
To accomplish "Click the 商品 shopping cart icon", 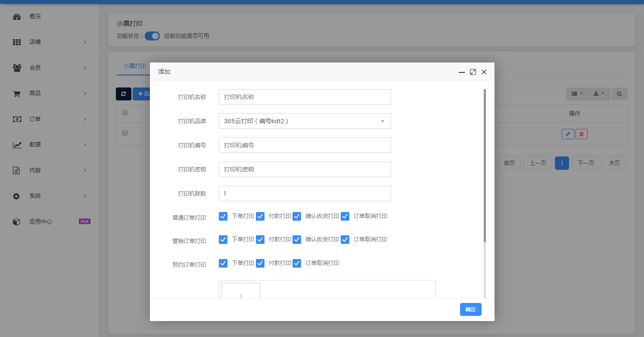I will [17, 94].
